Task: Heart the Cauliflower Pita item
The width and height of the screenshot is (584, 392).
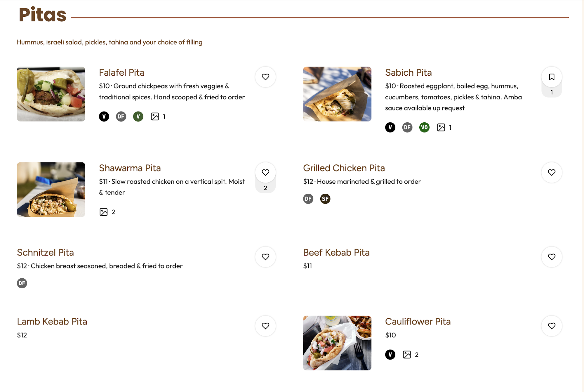Action: point(551,326)
